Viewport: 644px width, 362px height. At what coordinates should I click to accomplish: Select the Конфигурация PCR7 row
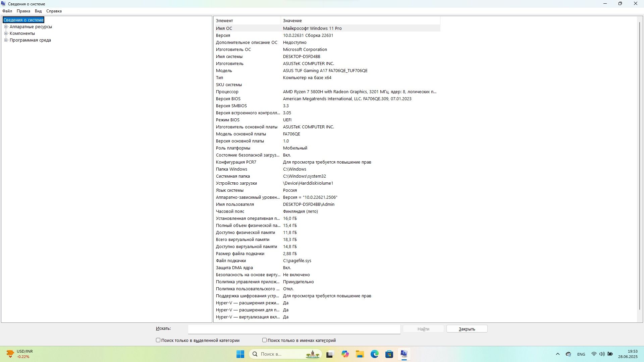327,162
